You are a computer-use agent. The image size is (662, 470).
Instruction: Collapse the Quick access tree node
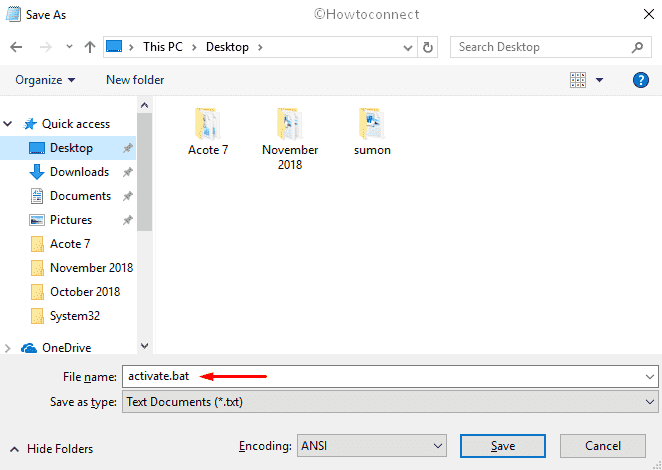click(x=8, y=124)
